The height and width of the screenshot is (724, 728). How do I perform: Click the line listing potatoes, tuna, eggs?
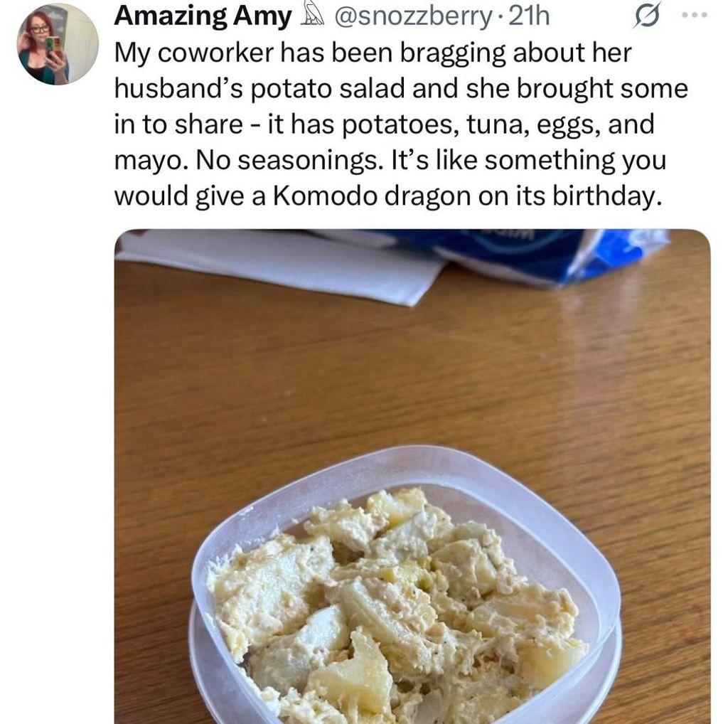(385, 124)
